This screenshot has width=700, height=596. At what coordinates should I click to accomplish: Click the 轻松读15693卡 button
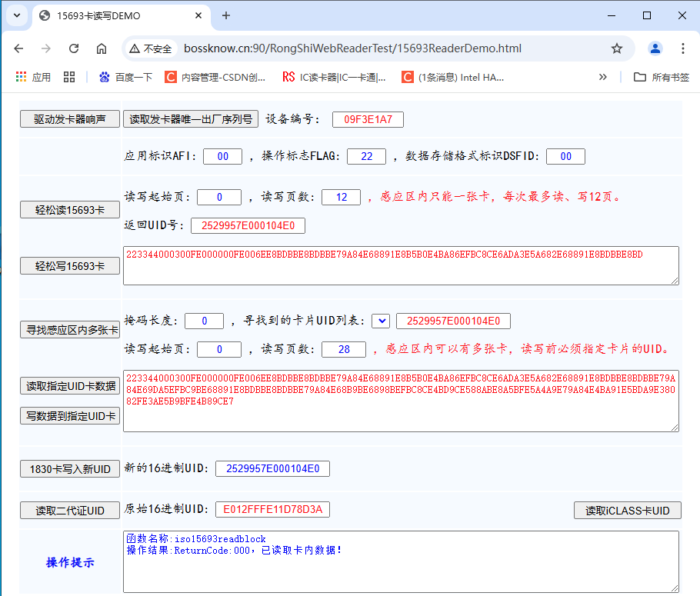(x=70, y=210)
